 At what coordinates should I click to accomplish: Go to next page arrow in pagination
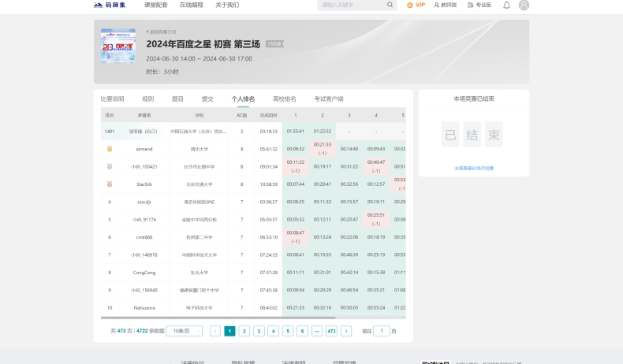(346, 331)
